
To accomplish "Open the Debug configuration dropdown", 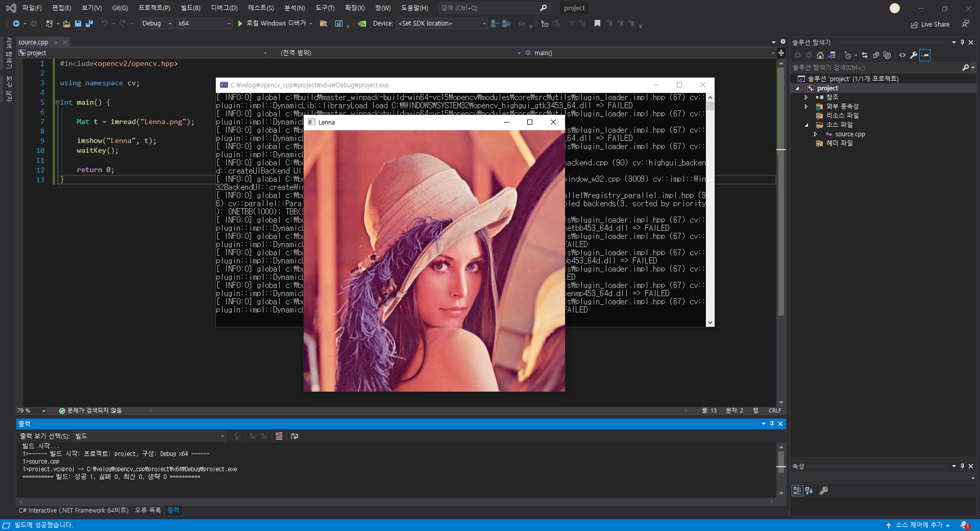I will (x=157, y=23).
